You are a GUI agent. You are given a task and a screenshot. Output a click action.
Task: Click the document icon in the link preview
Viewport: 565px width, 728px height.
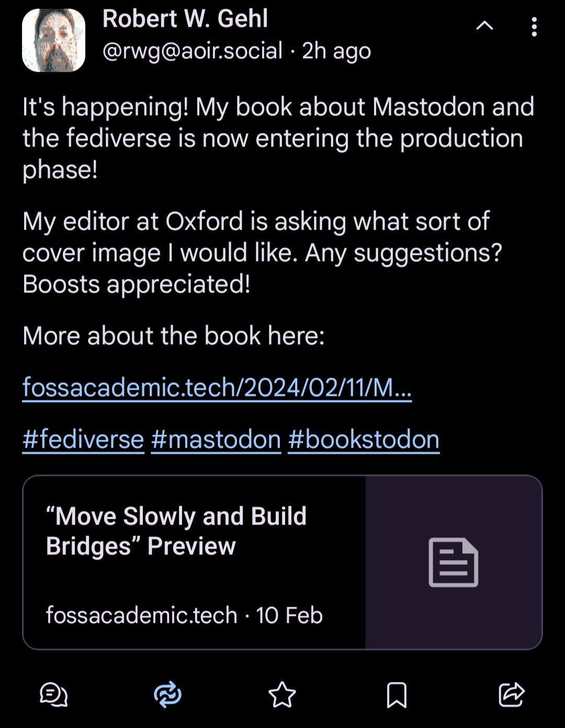[x=454, y=562]
